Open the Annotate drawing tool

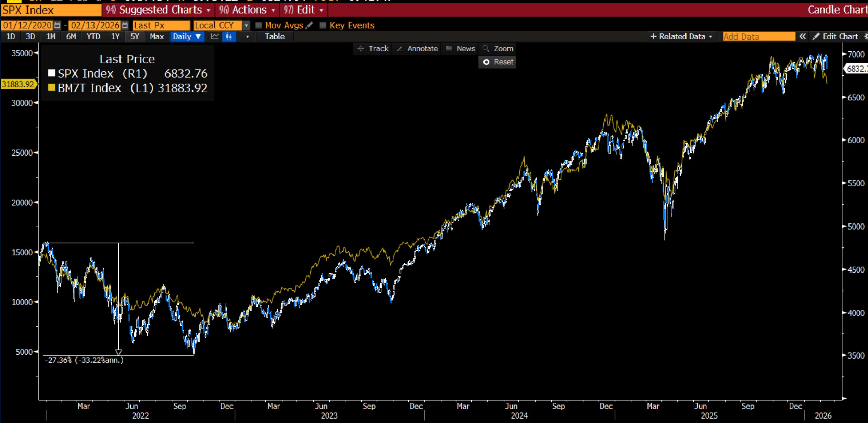pos(417,49)
